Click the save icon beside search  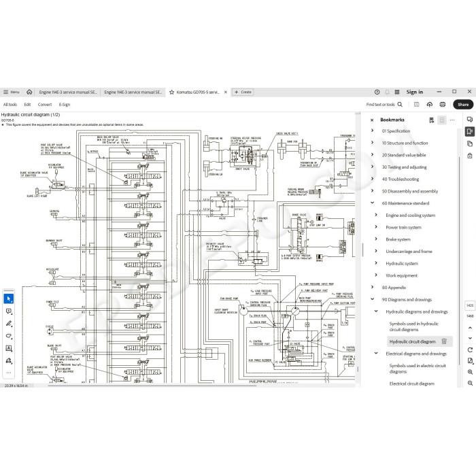pos(416,105)
